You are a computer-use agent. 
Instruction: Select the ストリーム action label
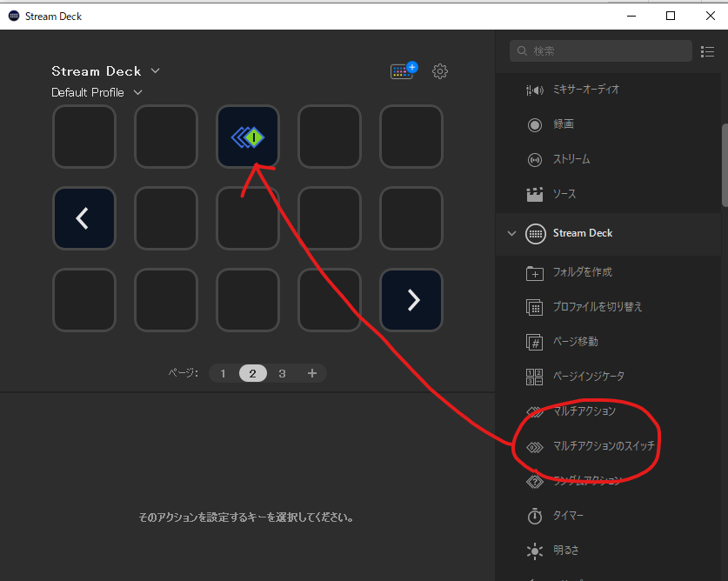click(x=571, y=159)
